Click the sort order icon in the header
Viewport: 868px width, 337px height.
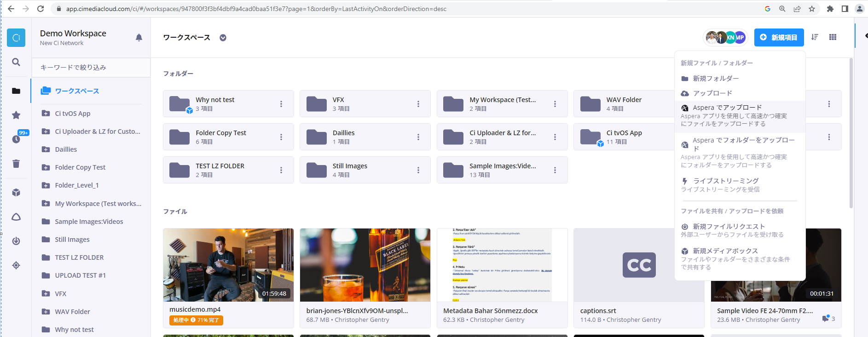pos(815,37)
